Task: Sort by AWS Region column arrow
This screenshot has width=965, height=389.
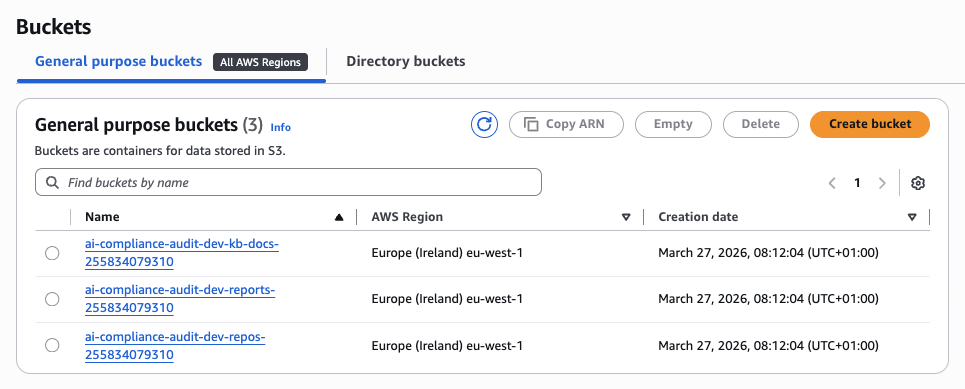Action: (x=626, y=217)
